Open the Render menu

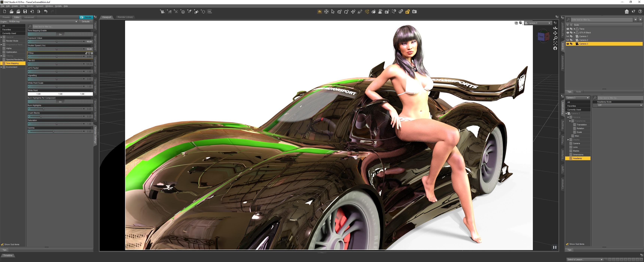click(x=30, y=6)
